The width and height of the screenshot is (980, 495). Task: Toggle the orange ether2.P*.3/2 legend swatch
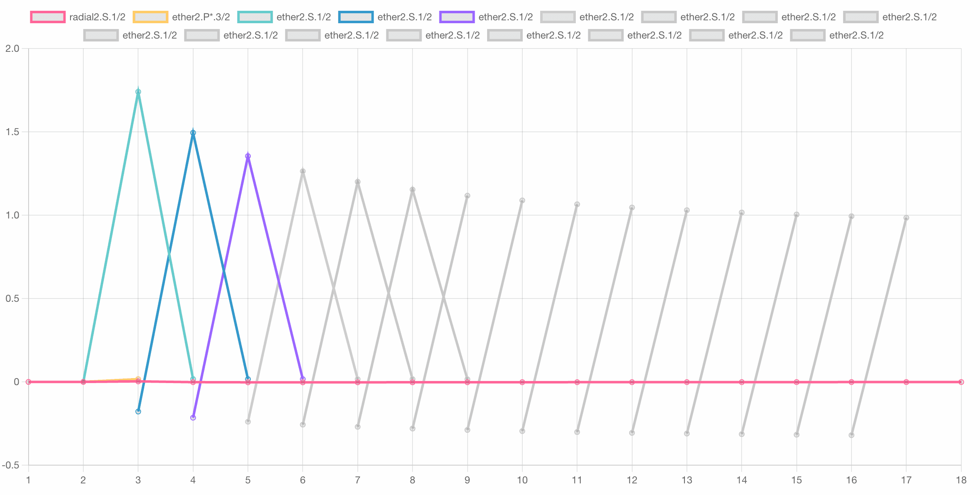coord(150,17)
